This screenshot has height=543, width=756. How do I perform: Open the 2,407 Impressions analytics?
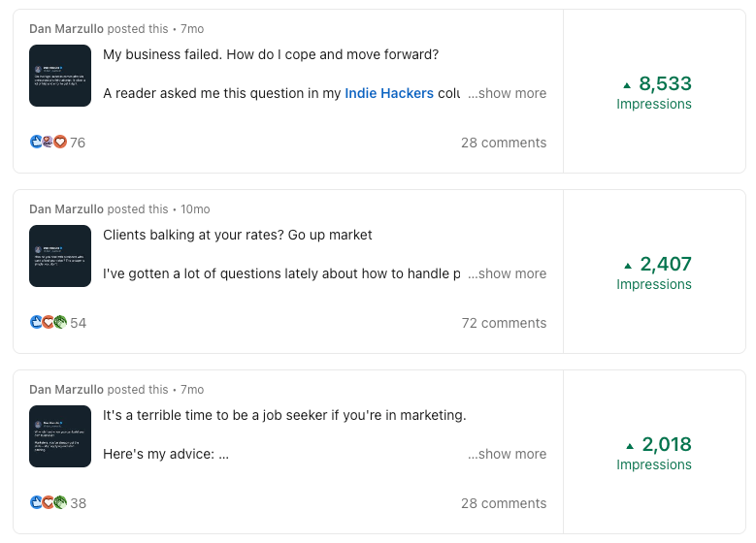pos(654,273)
